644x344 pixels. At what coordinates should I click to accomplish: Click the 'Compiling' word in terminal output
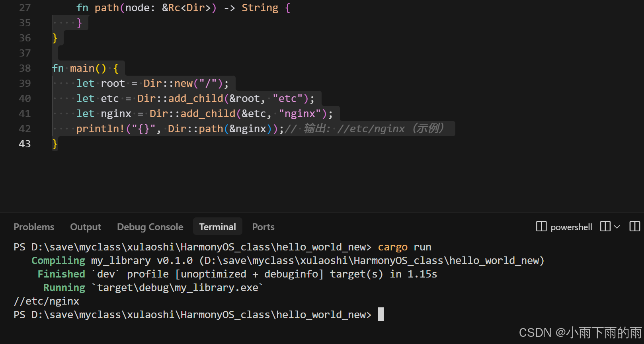[58, 260]
